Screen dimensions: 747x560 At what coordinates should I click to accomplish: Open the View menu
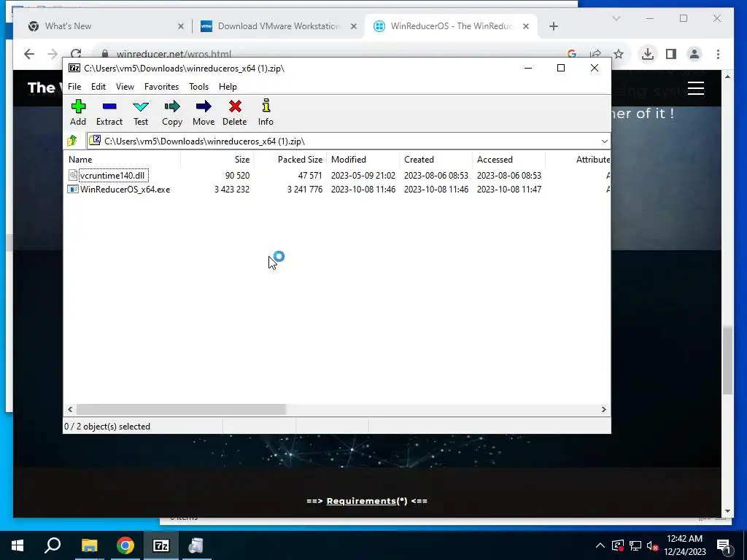[x=125, y=87]
